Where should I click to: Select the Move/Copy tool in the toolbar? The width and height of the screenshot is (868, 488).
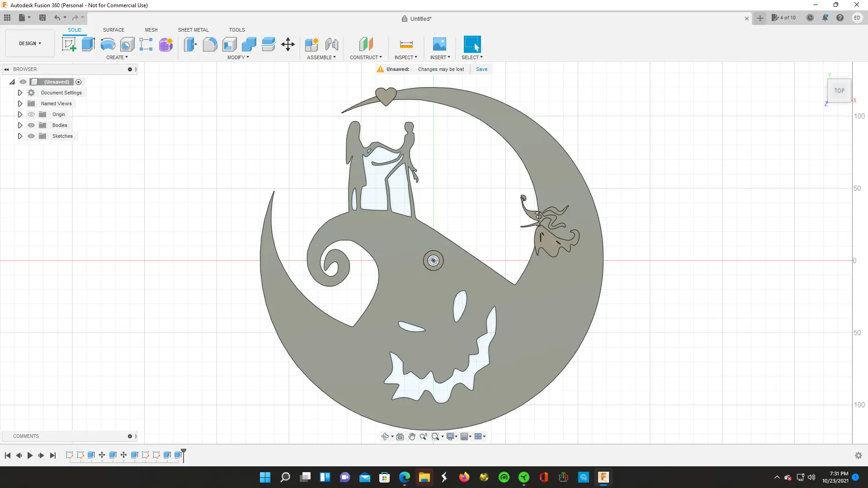coord(288,44)
